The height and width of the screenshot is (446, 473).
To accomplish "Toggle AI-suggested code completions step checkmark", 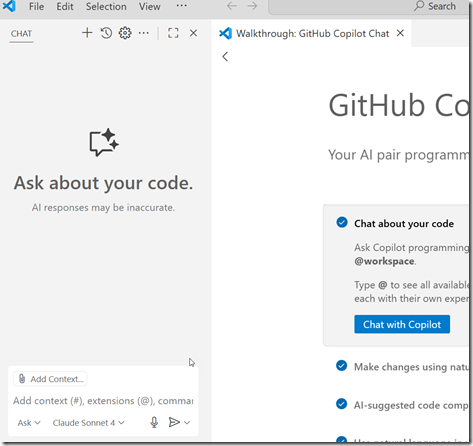I will 342,404.
